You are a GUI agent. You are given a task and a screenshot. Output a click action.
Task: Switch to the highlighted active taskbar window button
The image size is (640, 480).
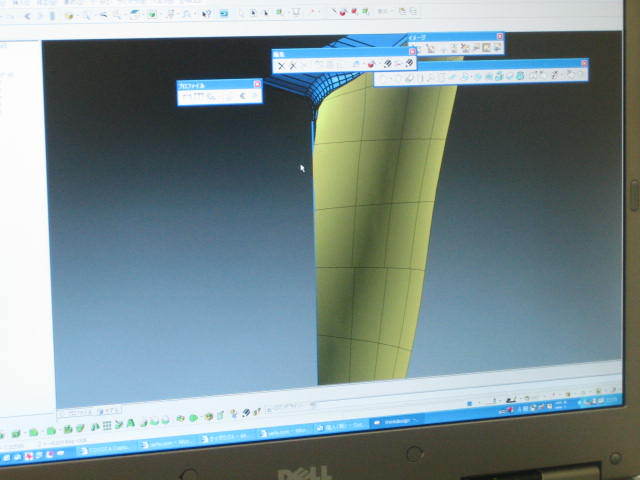[397, 420]
